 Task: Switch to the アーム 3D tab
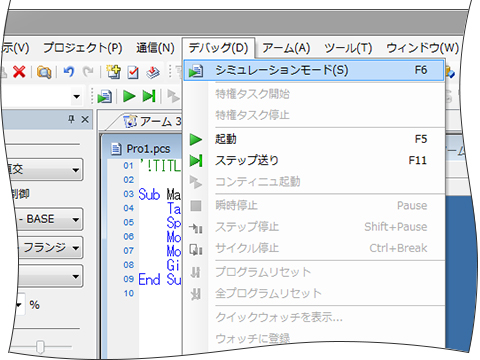(152, 121)
